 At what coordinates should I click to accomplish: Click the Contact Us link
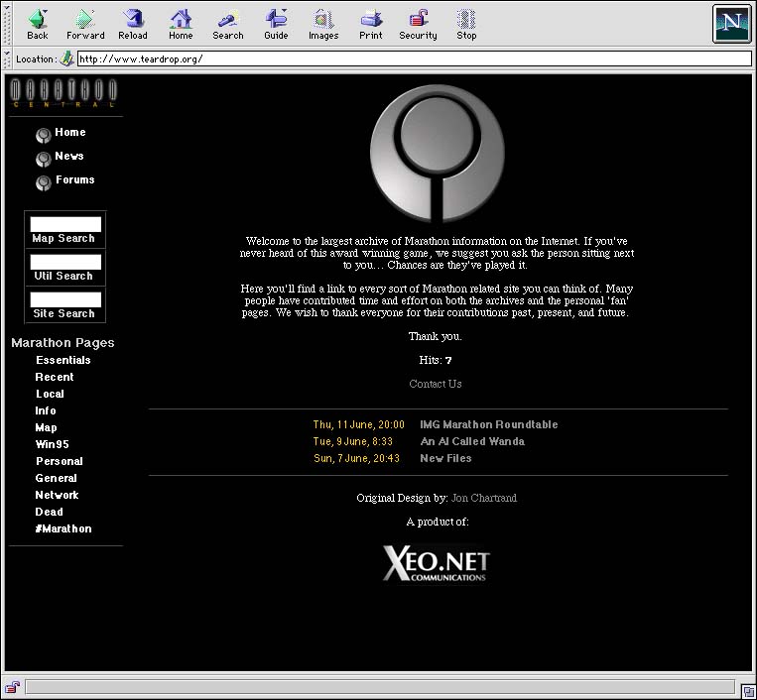click(x=436, y=384)
